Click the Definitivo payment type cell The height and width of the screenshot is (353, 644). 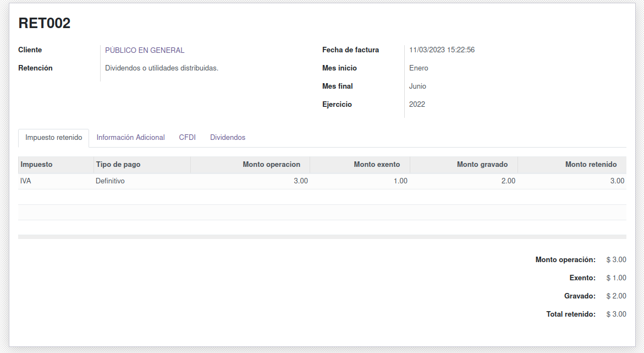[x=110, y=181]
